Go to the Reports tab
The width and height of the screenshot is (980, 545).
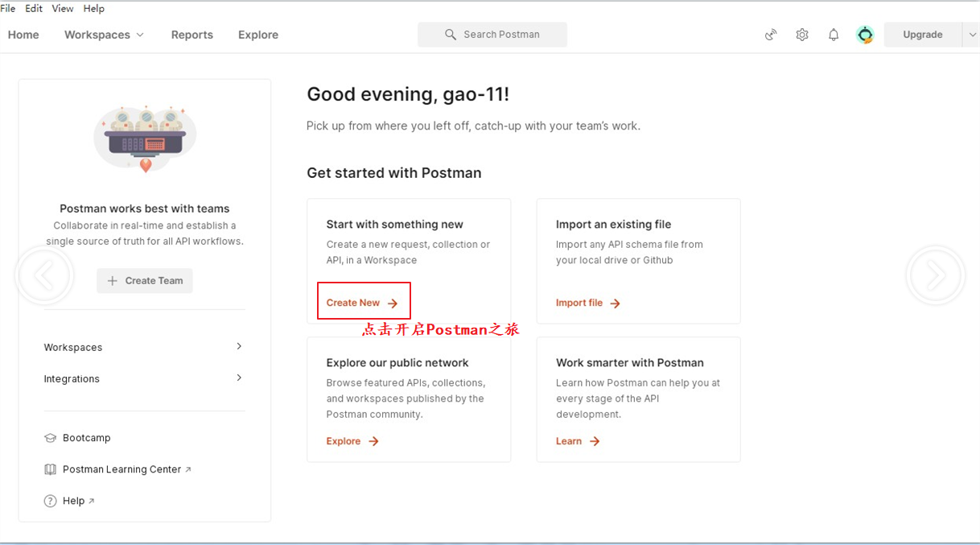192,35
